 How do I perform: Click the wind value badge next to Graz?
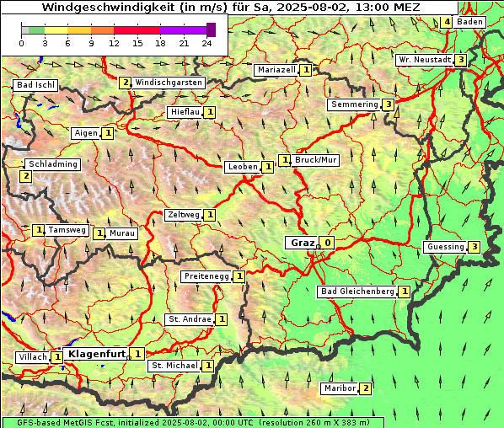click(x=327, y=243)
